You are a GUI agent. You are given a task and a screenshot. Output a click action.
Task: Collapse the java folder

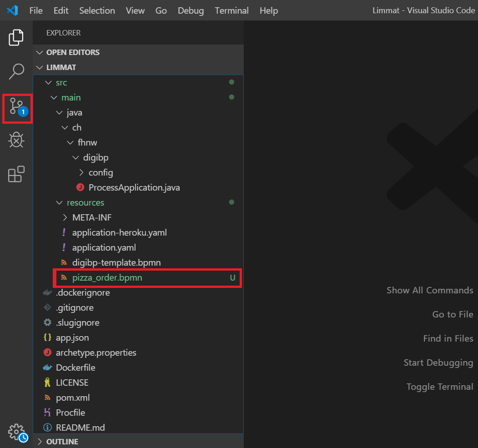click(x=60, y=112)
